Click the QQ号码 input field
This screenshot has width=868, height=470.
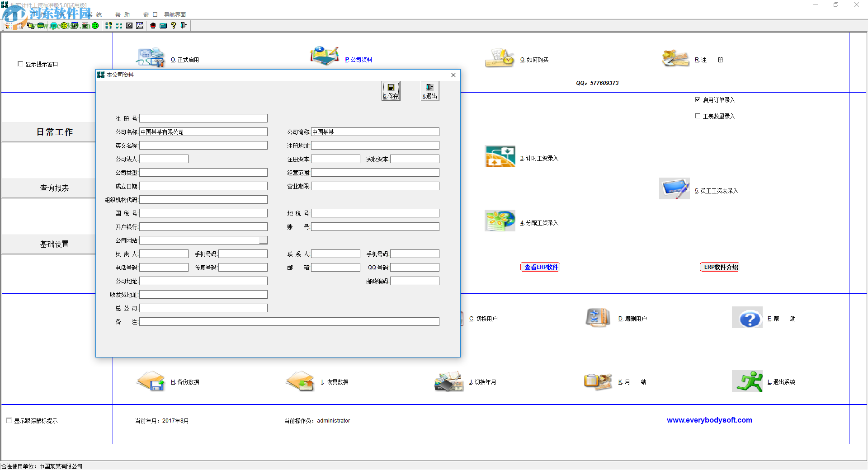415,268
